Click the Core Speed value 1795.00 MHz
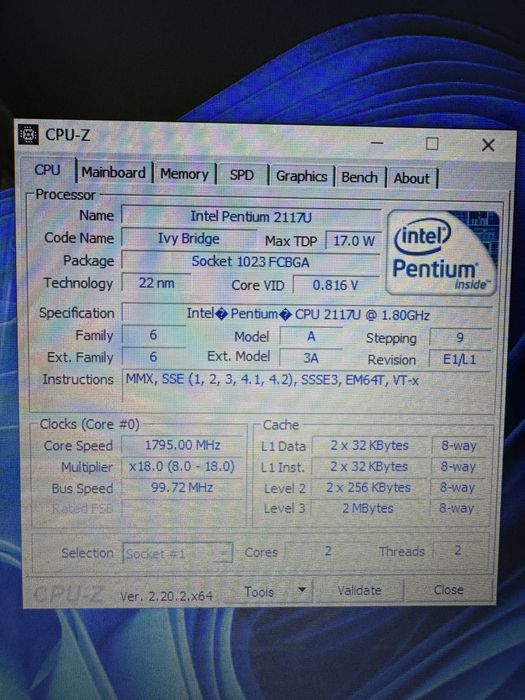Viewport: 525px width, 700px height. [183, 445]
